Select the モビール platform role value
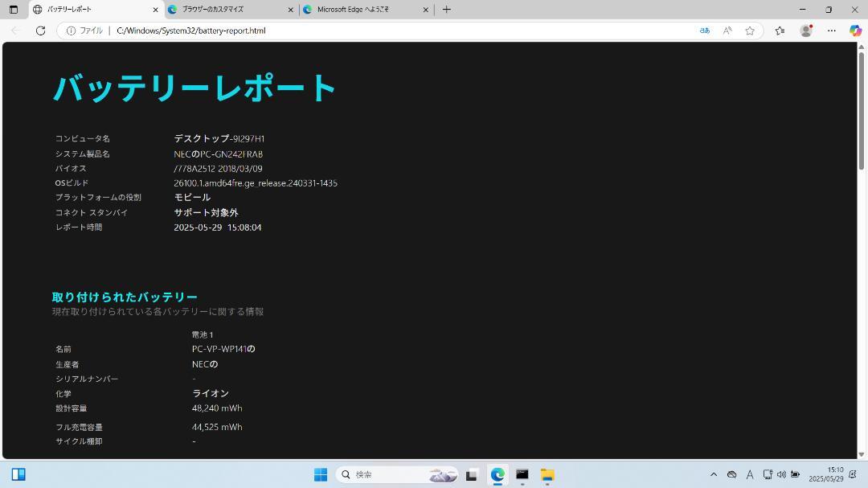The height and width of the screenshot is (488, 868). (x=192, y=197)
